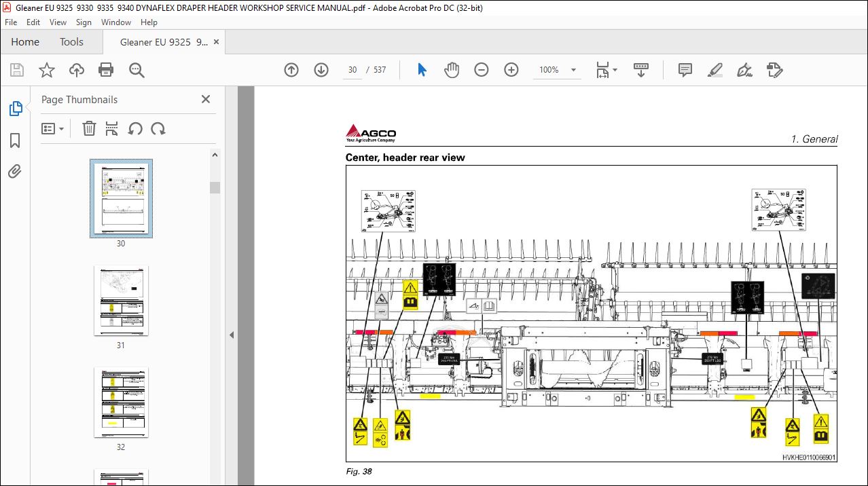
Task: Go to the next page with the down arrow
Action: pyautogui.click(x=321, y=70)
